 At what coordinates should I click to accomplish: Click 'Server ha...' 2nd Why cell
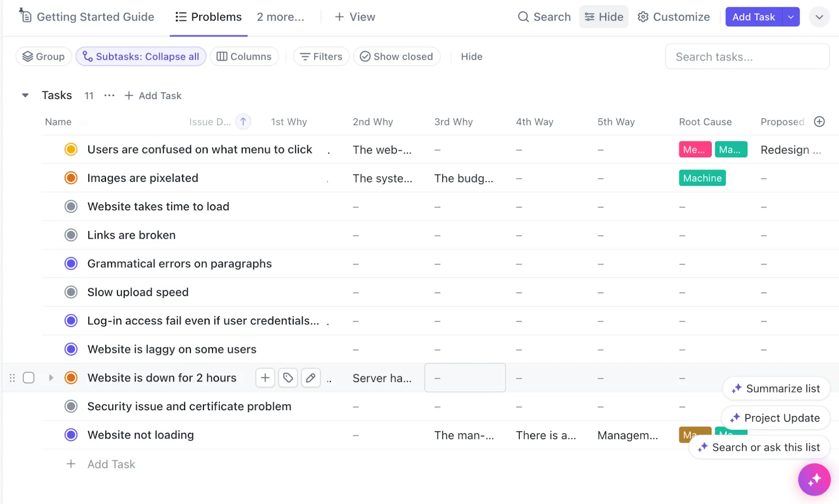click(x=382, y=378)
